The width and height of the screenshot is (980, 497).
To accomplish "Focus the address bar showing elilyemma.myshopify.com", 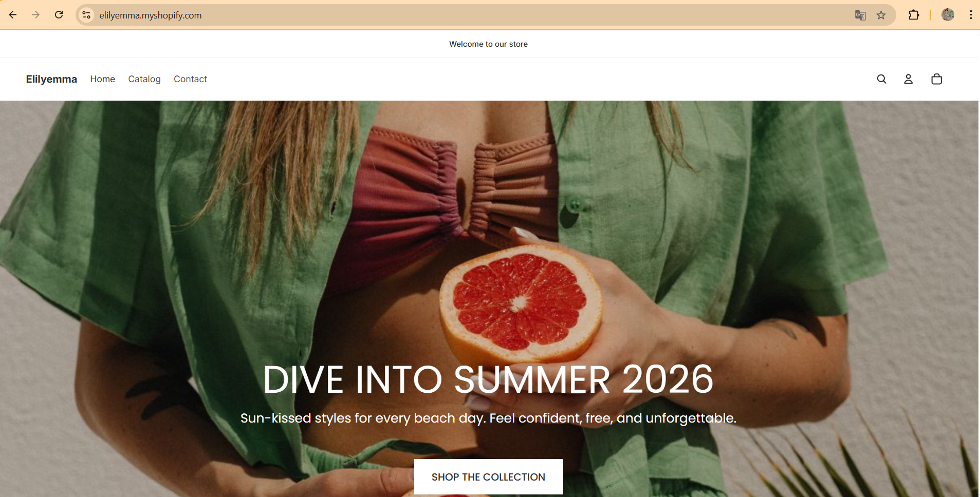I will pos(463,15).
